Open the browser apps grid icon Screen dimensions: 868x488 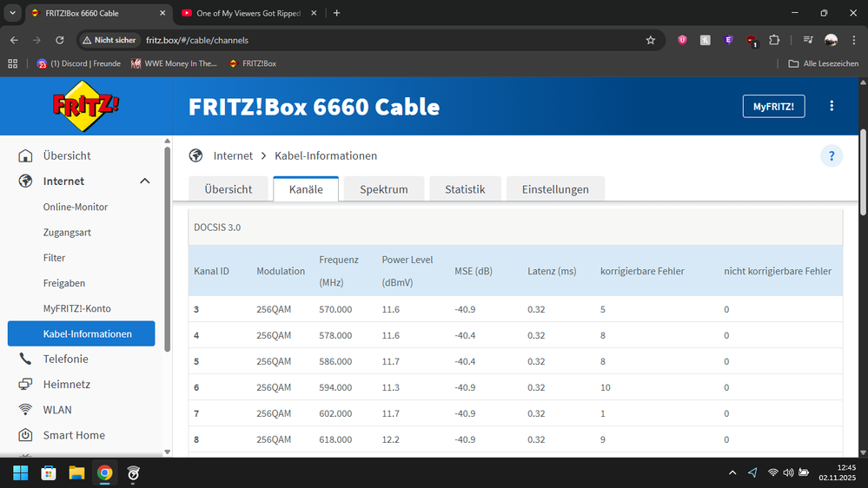point(13,63)
